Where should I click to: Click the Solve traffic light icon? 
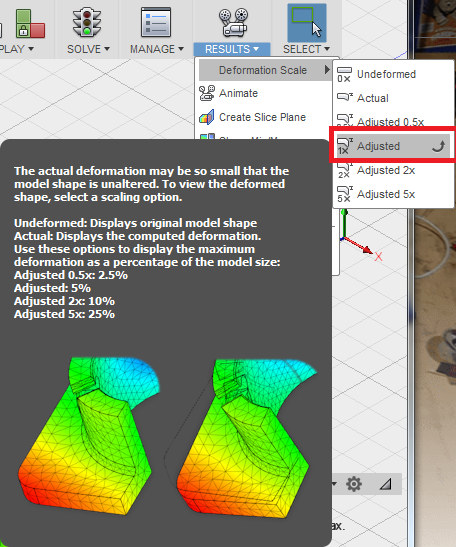tap(87, 22)
